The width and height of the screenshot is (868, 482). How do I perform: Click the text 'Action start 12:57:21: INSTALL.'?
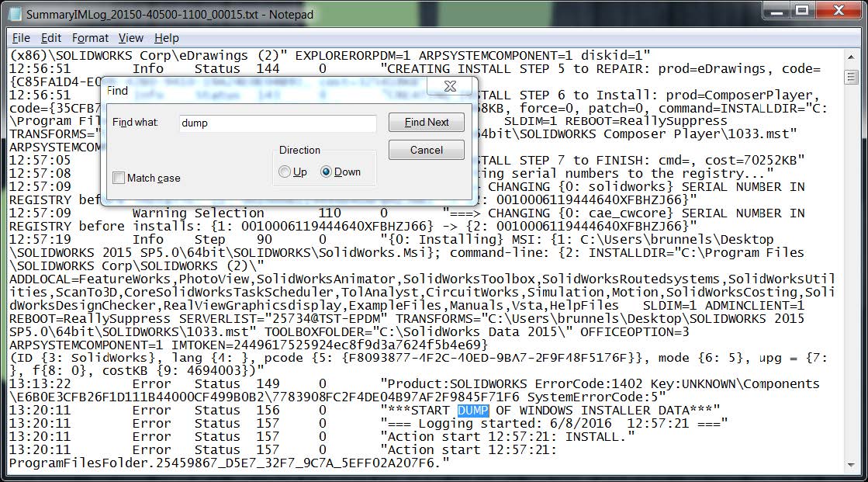click(507, 436)
